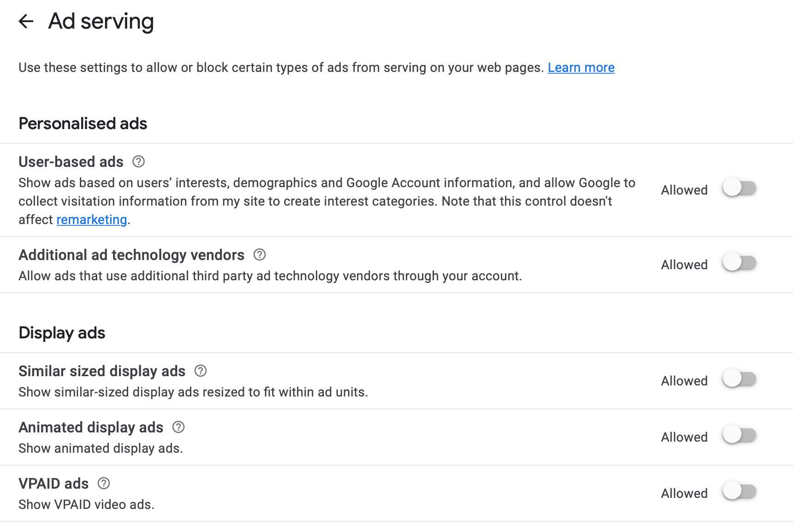The height and width of the screenshot is (532, 806).
Task: Click the Ad serving page title
Action: tap(101, 21)
